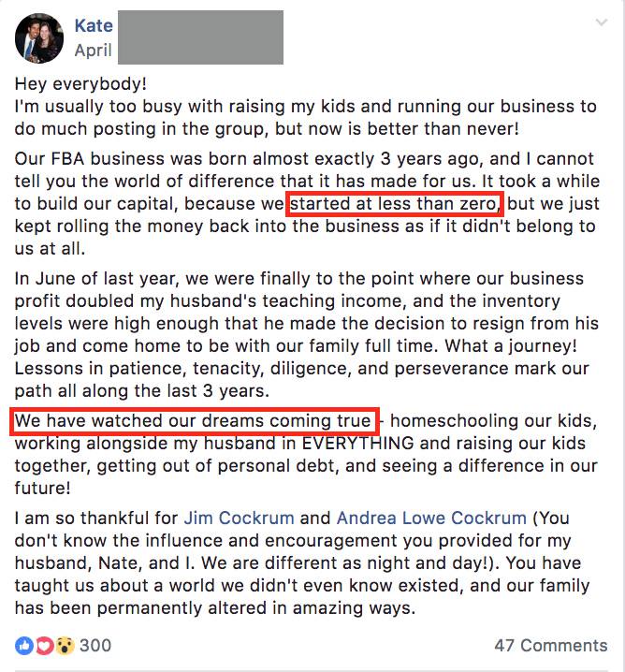Click the Wow emoji reaction icon

pos(64,646)
